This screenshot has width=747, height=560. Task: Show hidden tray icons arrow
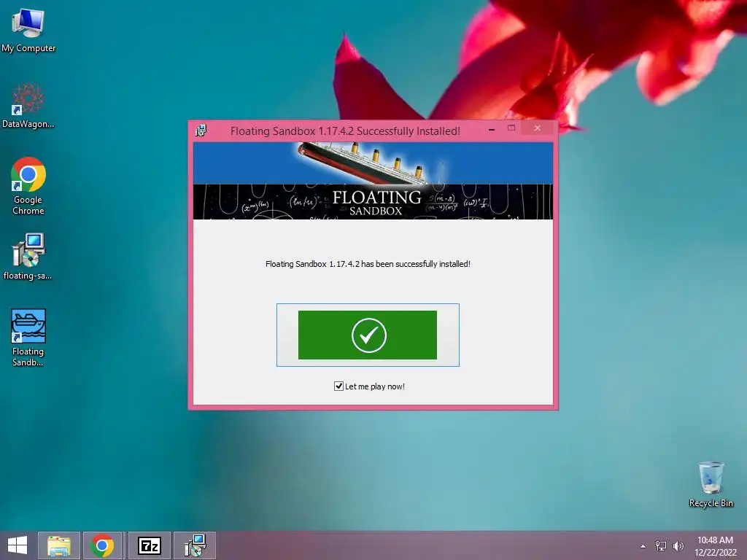(x=643, y=546)
